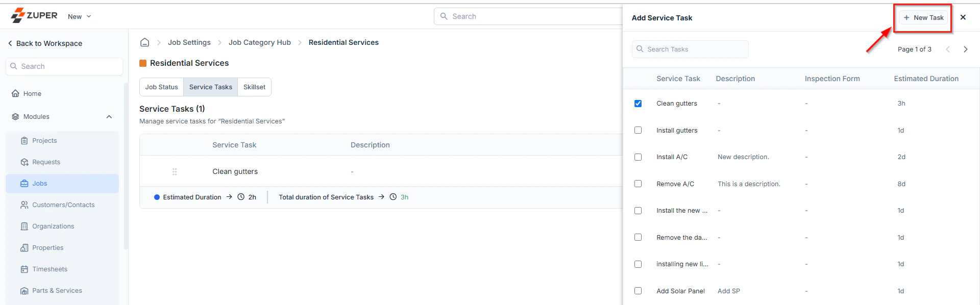Click Residential Services breadcrumb
This screenshot has height=305, width=980.
pos(344,42)
